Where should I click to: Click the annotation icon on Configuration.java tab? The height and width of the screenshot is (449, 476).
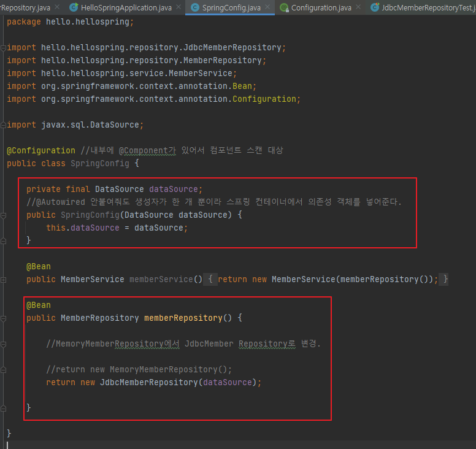pos(284,7)
